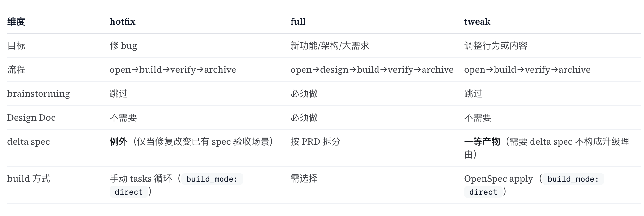Click the build 方式 row label
Image resolution: width=644 pixels, height=216 pixels.
[x=29, y=179]
